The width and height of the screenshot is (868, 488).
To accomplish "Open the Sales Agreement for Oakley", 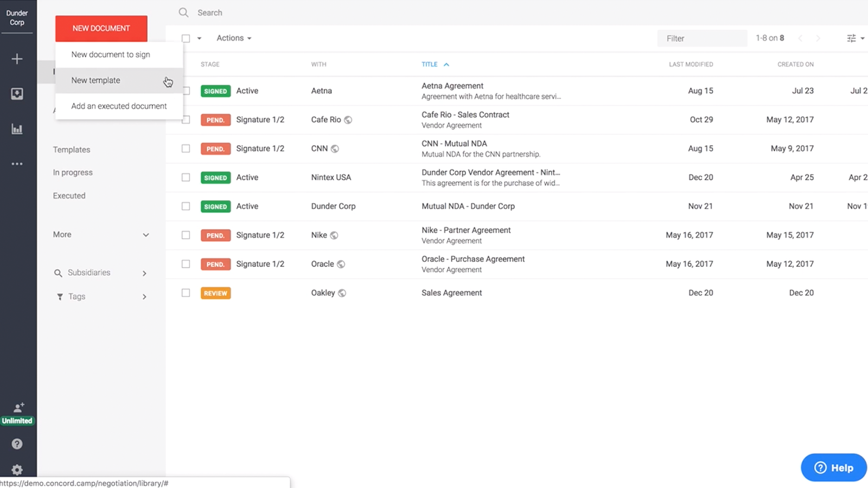I will (451, 293).
